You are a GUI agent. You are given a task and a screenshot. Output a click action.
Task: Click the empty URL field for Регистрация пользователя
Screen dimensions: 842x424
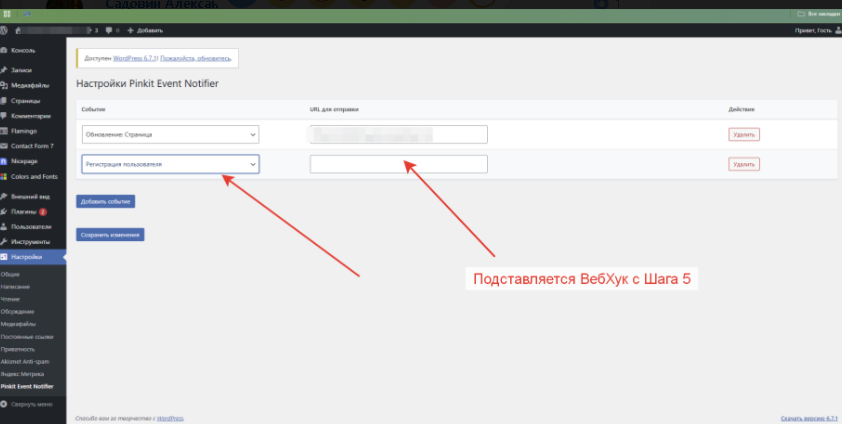pyautogui.click(x=398, y=164)
